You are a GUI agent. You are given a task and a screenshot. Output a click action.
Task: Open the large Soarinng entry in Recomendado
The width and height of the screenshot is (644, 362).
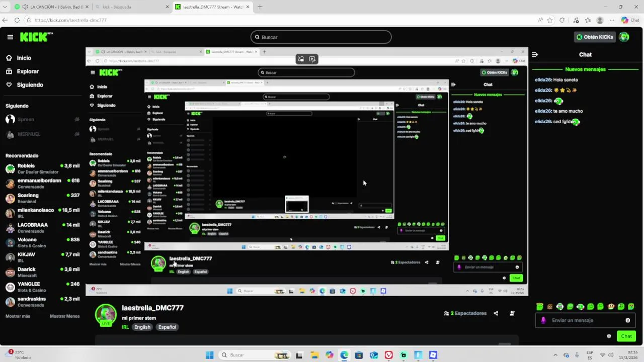point(42,198)
